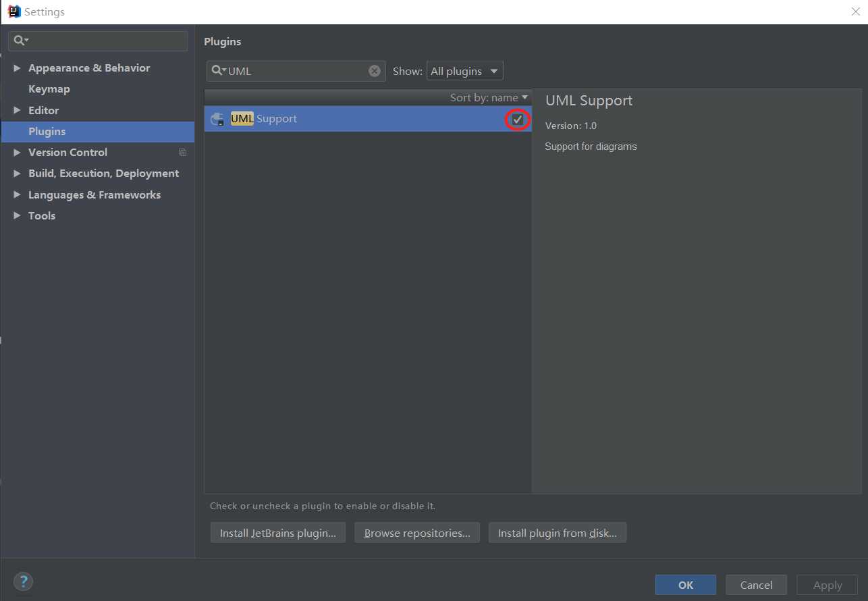Open the Show All plugins dropdown
Screen dimensions: 868x601
(465, 71)
